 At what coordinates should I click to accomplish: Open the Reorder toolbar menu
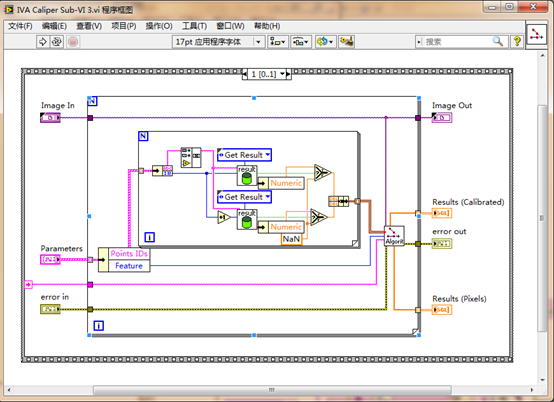(325, 42)
